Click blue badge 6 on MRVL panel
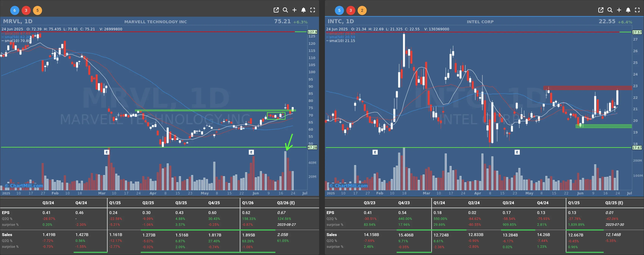The image size is (644, 255). point(15,10)
